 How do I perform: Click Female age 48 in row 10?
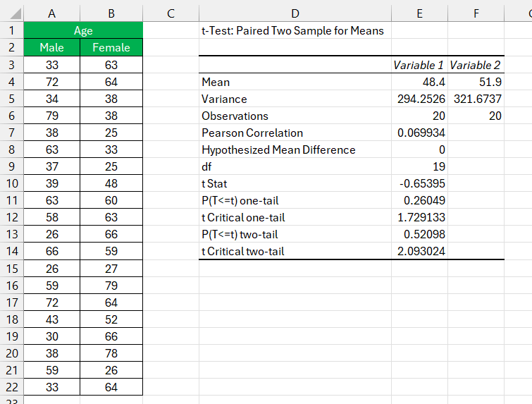pyautogui.click(x=111, y=183)
